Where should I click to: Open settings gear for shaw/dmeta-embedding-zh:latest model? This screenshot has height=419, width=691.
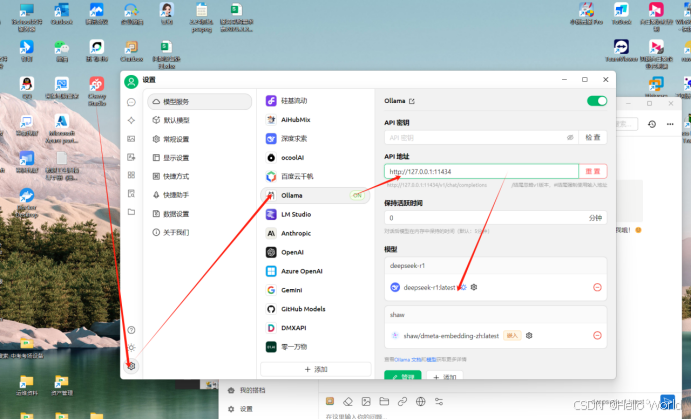pyautogui.click(x=529, y=335)
